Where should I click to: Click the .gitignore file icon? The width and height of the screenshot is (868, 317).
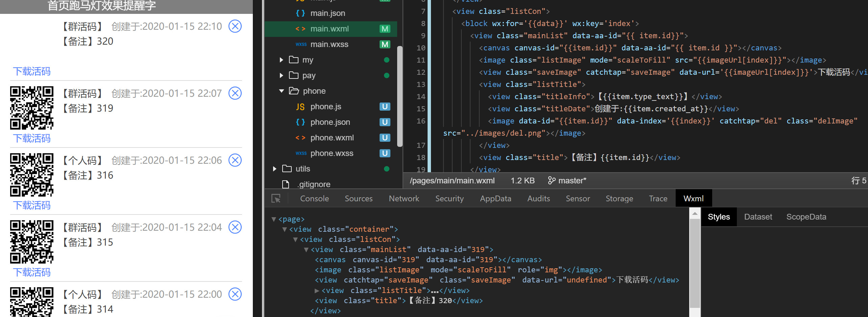[286, 184]
